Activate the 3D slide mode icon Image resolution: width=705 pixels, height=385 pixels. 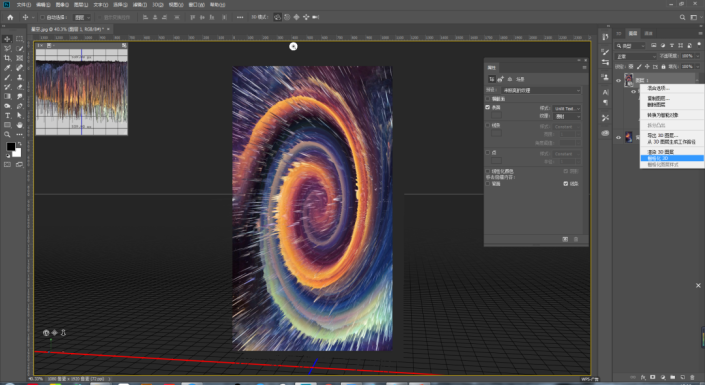coord(306,17)
